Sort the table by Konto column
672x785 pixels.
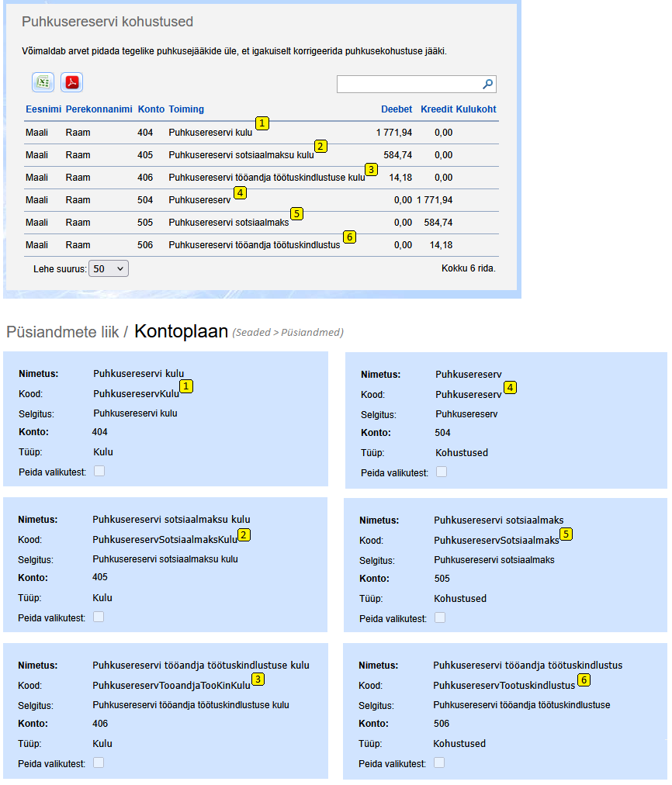(x=151, y=109)
